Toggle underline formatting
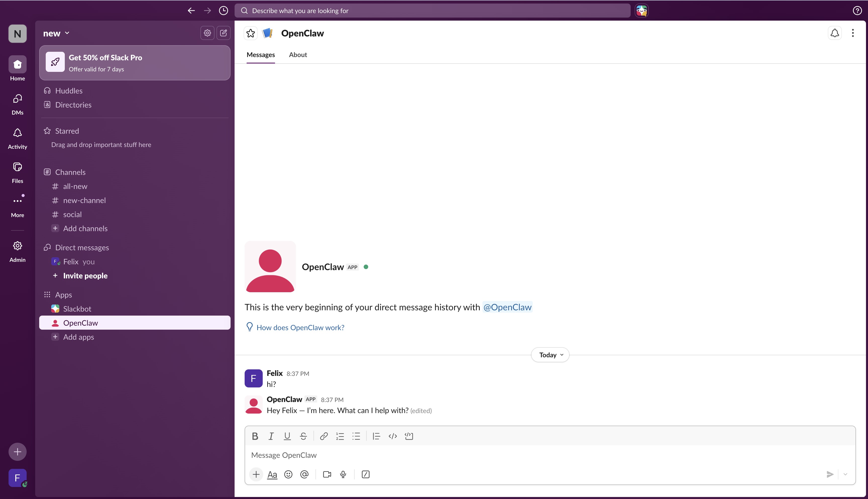 tap(287, 436)
